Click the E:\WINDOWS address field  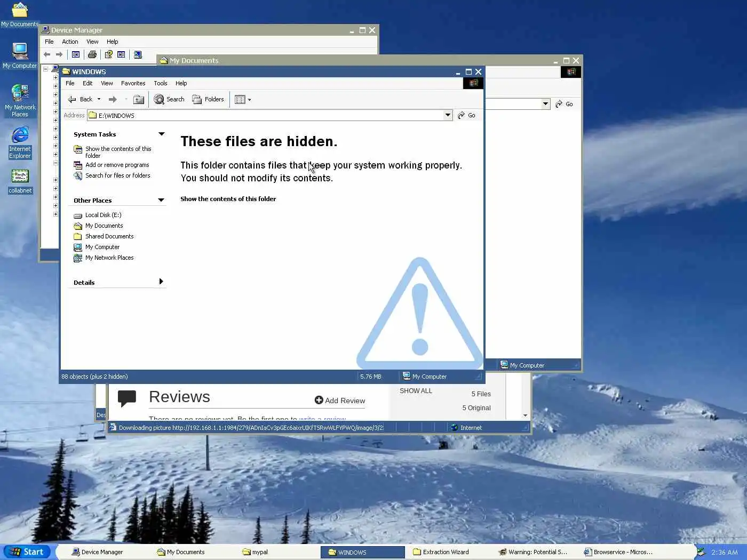pos(266,115)
